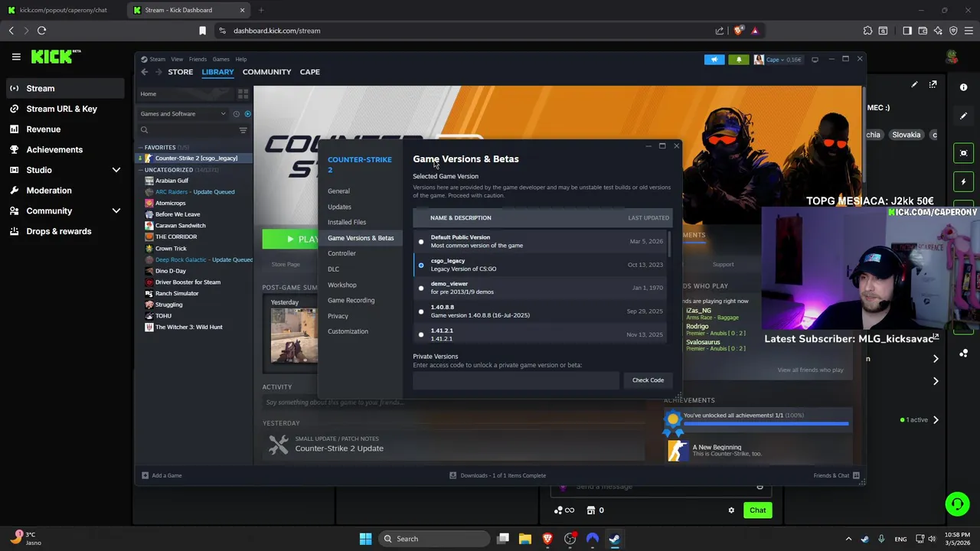Select 1.40.8.8 game version radio button

click(420, 311)
